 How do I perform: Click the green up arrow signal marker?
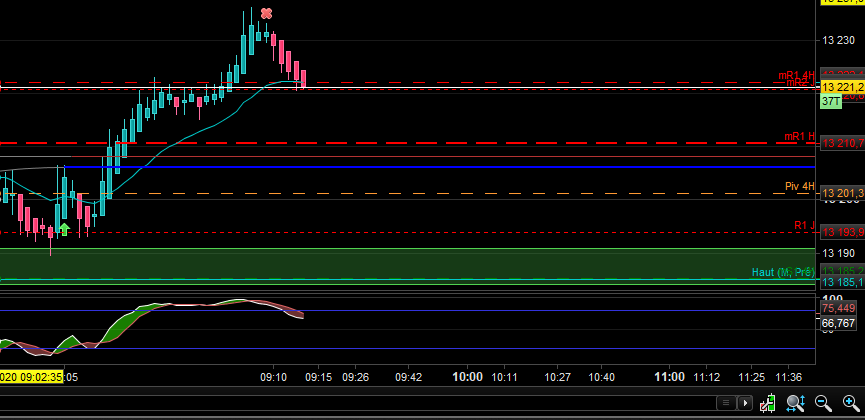coord(64,229)
